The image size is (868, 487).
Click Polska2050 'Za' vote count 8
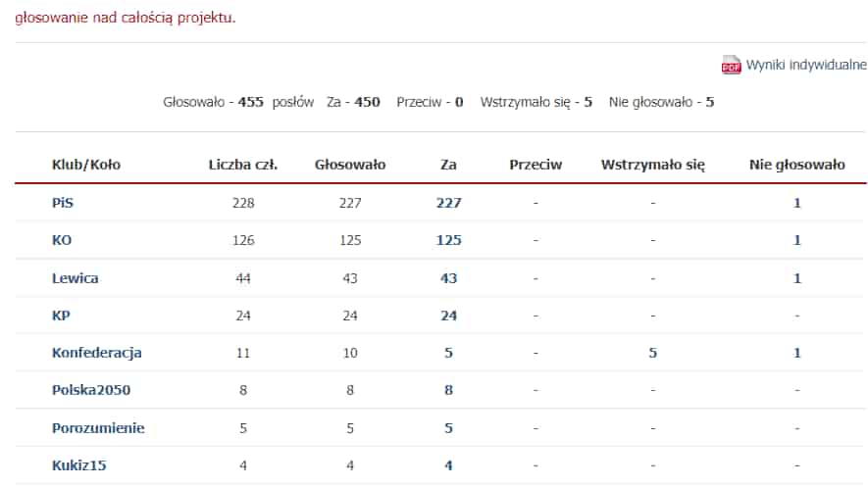[x=448, y=390]
